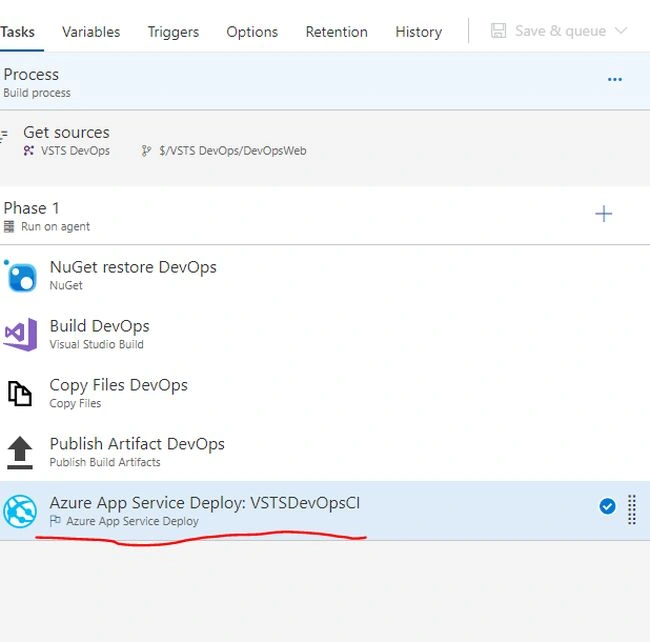Select the Options tab
650x642 pixels.
252,32
